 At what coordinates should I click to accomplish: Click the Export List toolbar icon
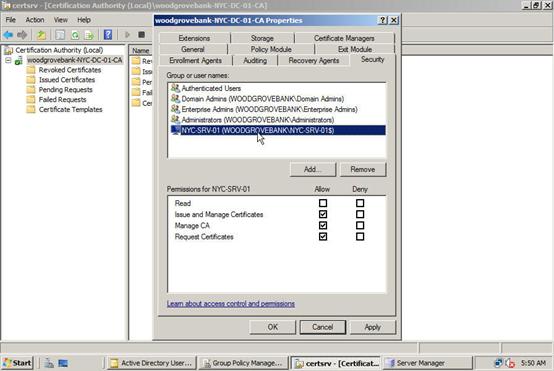click(x=89, y=35)
